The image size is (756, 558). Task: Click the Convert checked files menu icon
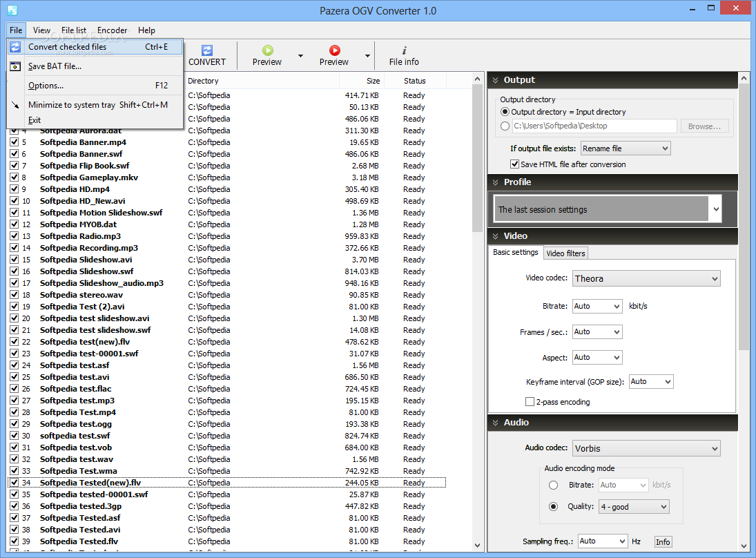tap(15, 47)
